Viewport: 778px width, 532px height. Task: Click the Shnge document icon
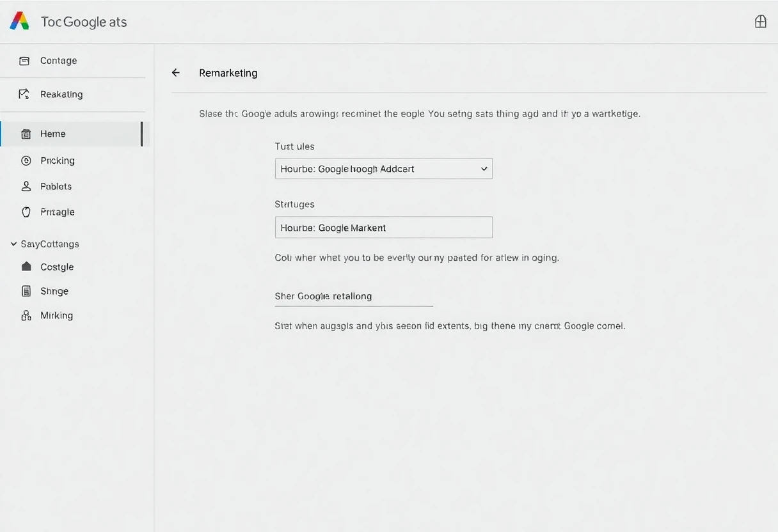tap(26, 291)
